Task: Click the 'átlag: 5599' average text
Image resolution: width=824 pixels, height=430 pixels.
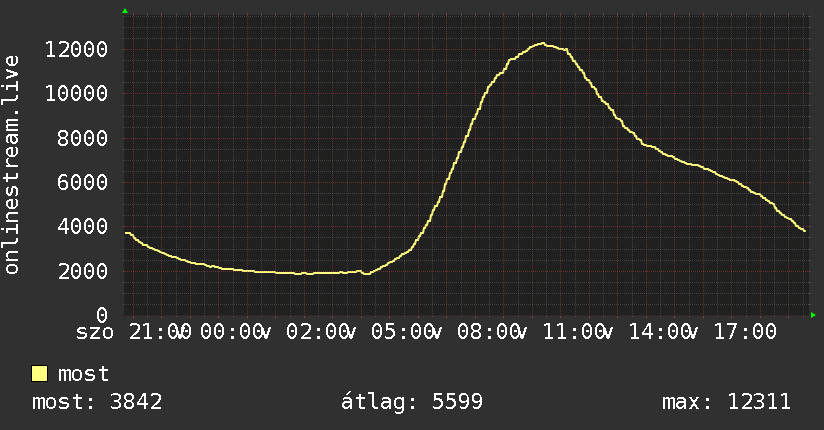Action: coord(411,402)
